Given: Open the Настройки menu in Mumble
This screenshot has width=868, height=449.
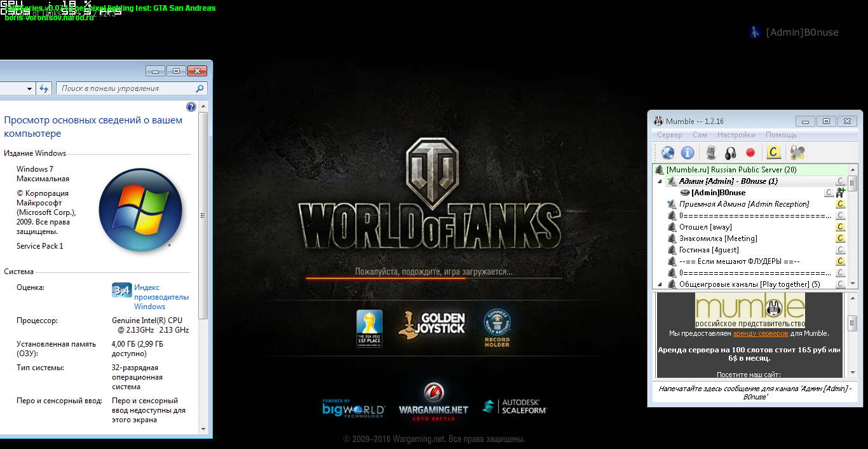Looking at the screenshot, I should coord(736,135).
